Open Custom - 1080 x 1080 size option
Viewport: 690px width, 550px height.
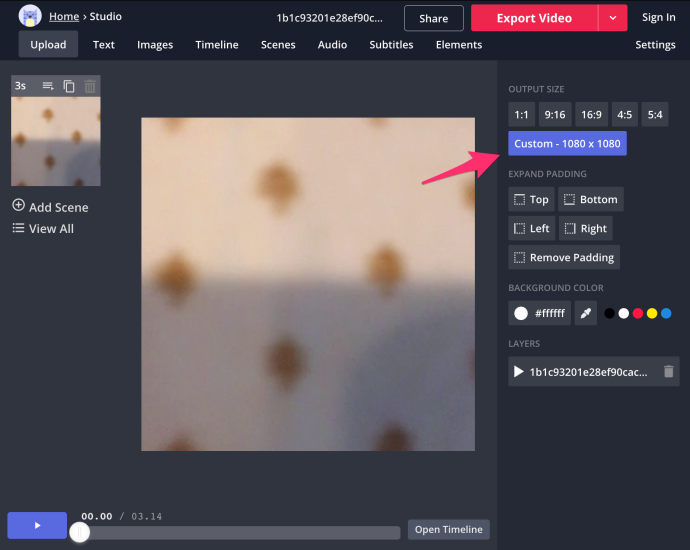pos(567,143)
